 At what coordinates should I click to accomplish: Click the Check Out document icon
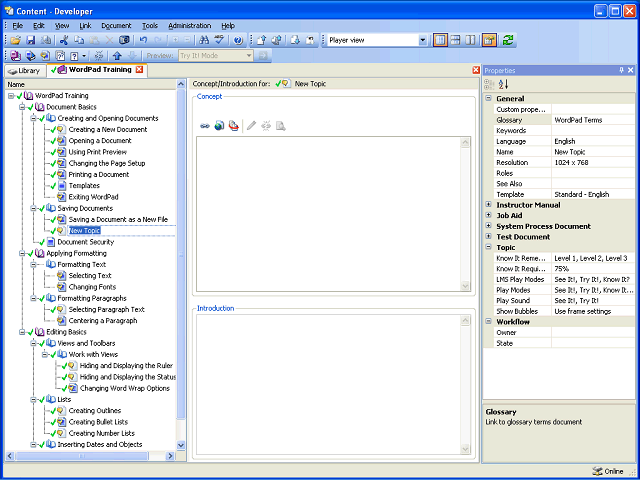(295, 40)
